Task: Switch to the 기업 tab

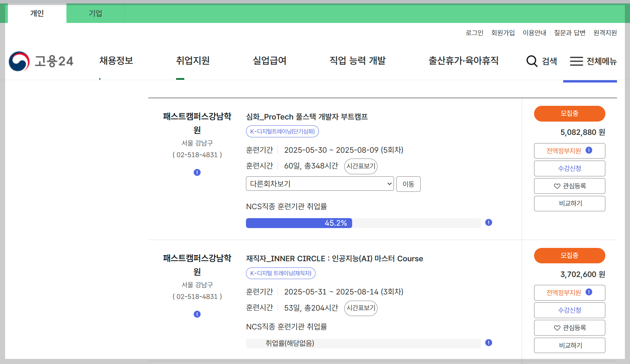Action: (96, 13)
